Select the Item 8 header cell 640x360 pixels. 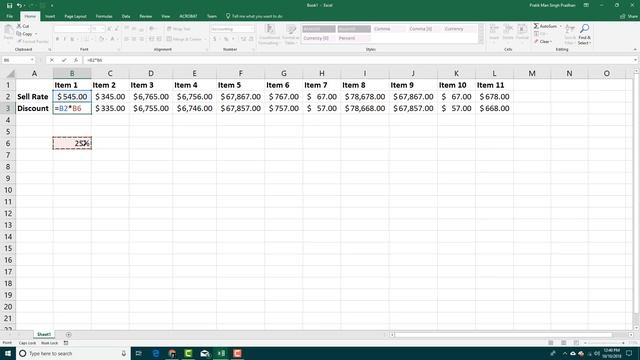point(365,85)
